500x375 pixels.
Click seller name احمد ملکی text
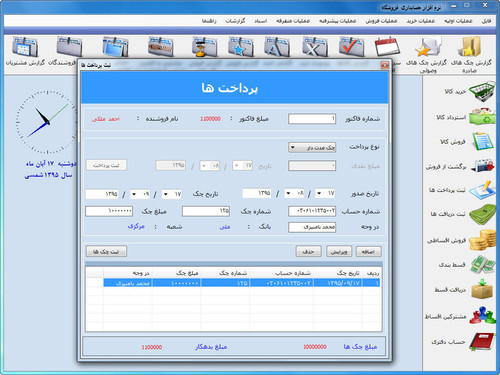[x=106, y=119]
